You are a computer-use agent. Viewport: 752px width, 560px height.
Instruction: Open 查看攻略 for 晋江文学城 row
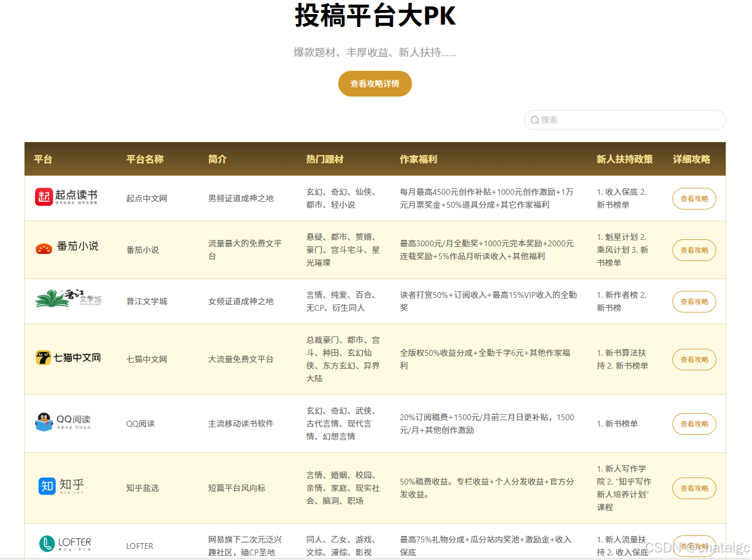coord(694,302)
